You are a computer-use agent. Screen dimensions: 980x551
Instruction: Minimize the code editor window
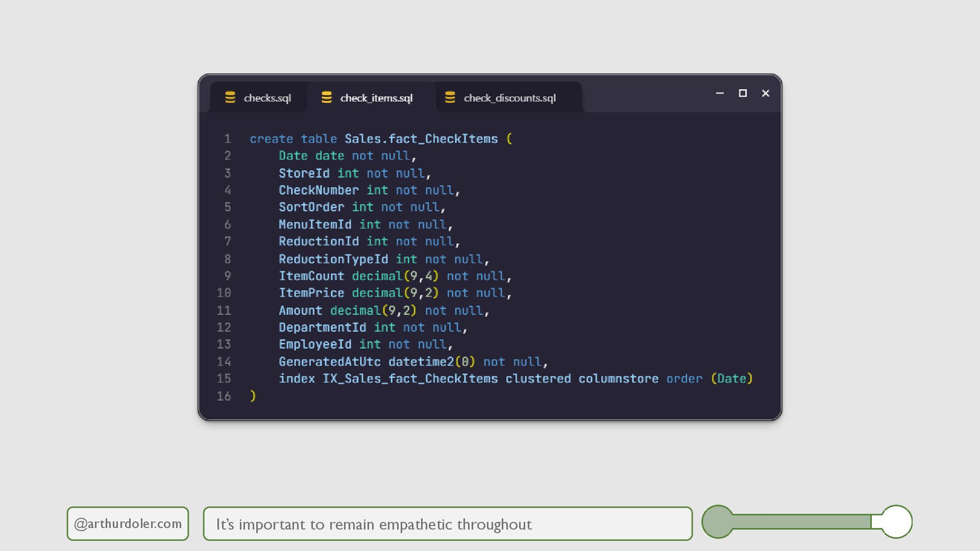(720, 93)
